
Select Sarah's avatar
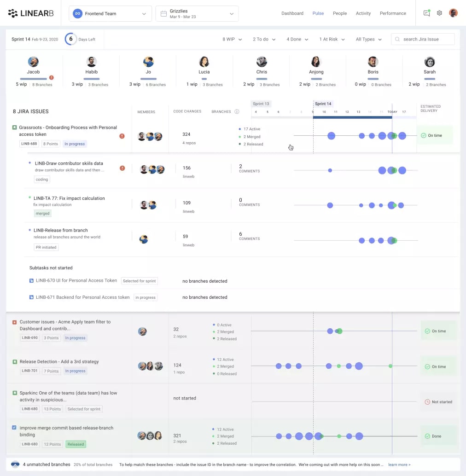430,62
